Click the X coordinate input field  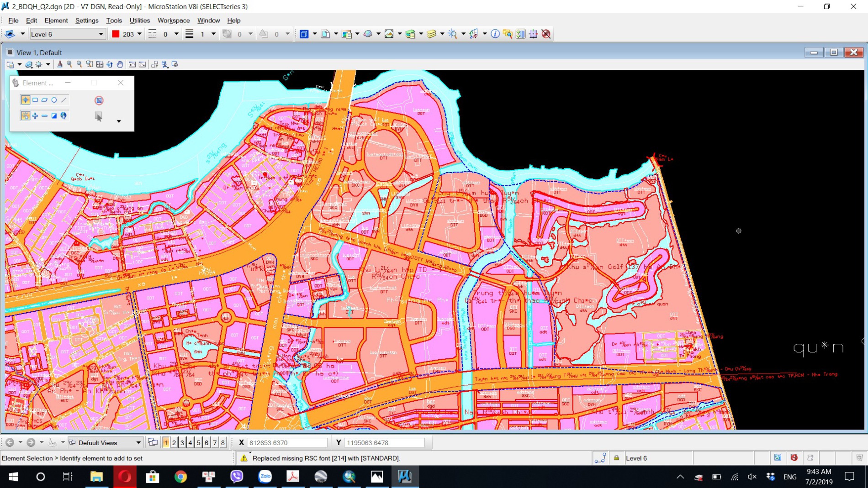tap(287, 442)
